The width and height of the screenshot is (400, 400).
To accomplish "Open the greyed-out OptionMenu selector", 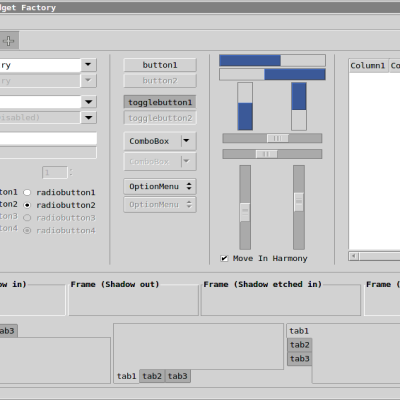I will (x=160, y=204).
